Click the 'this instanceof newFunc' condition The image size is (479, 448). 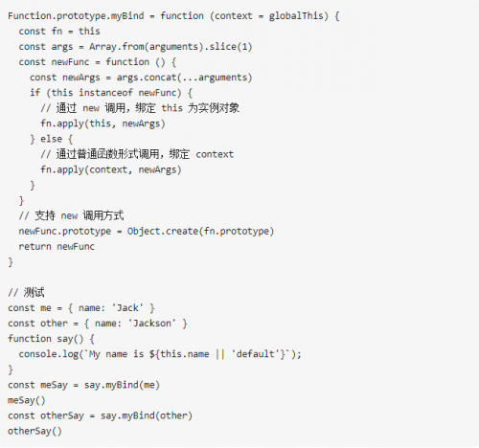pyautogui.click(x=113, y=93)
